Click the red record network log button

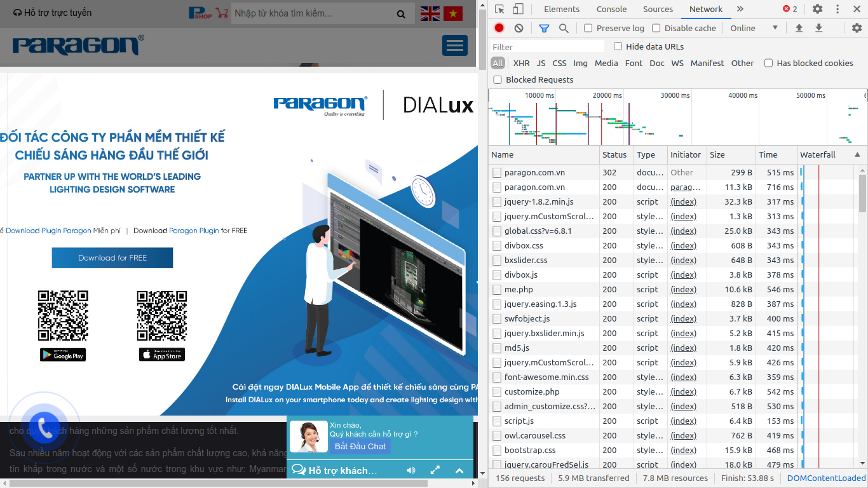click(x=499, y=28)
